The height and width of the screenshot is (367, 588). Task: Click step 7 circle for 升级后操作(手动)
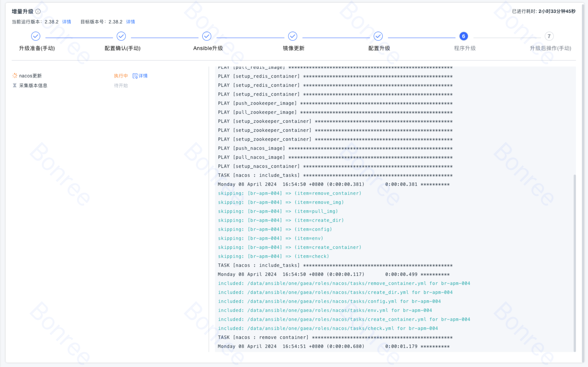(549, 36)
